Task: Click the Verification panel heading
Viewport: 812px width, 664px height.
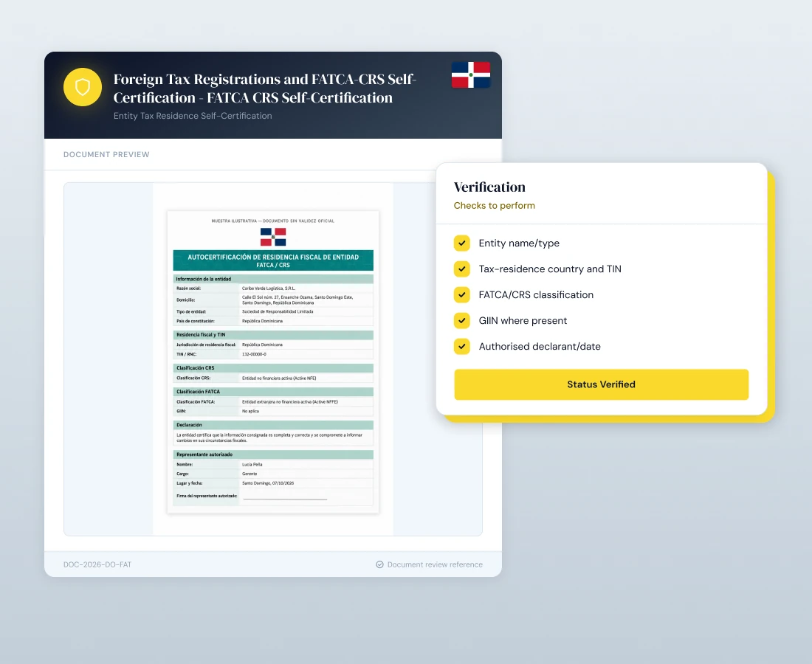Action: click(489, 187)
